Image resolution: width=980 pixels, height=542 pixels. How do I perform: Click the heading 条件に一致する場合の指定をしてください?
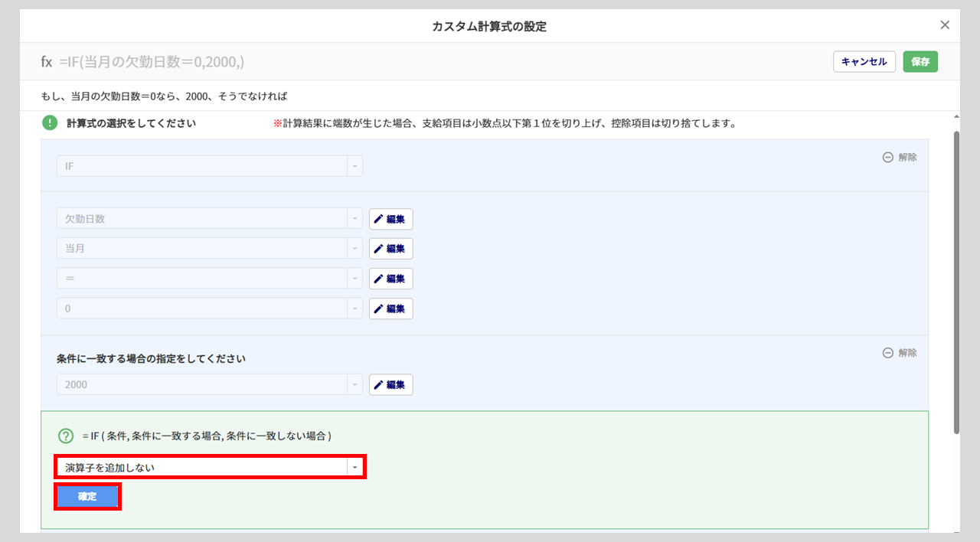pos(151,358)
